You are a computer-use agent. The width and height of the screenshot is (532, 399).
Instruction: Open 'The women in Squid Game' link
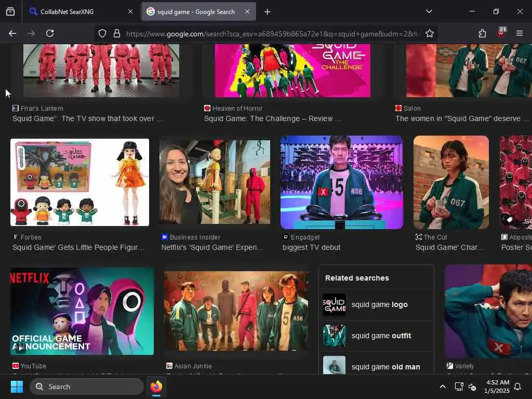click(462, 118)
